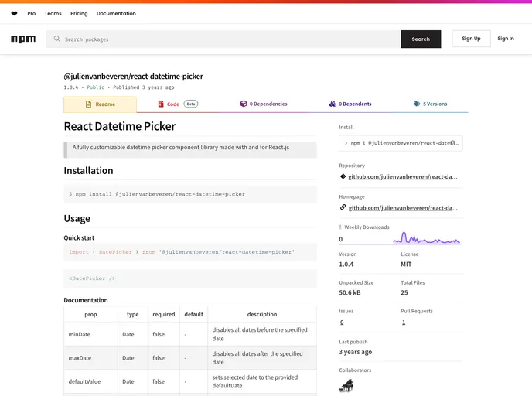
Task: Click the npm install command code block
Action: point(190,194)
